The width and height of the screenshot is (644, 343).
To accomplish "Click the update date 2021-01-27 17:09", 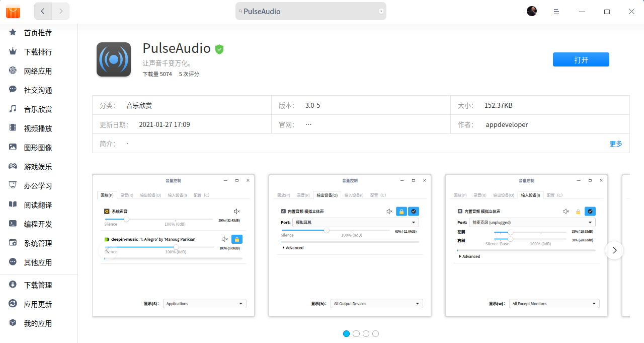I will (x=165, y=124).
